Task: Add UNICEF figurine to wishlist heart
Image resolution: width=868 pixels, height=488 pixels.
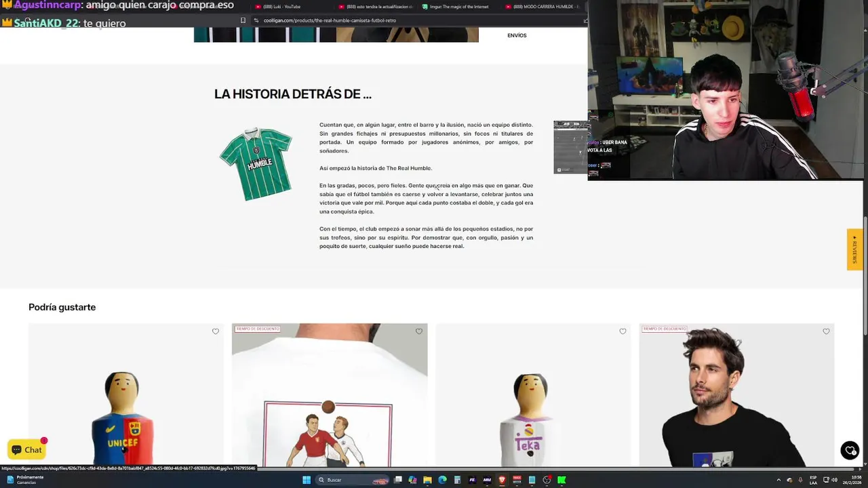Action: [216, 331]
